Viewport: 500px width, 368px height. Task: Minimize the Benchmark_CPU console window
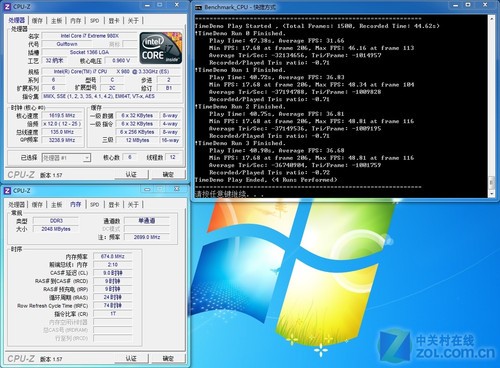pos(455,5)
